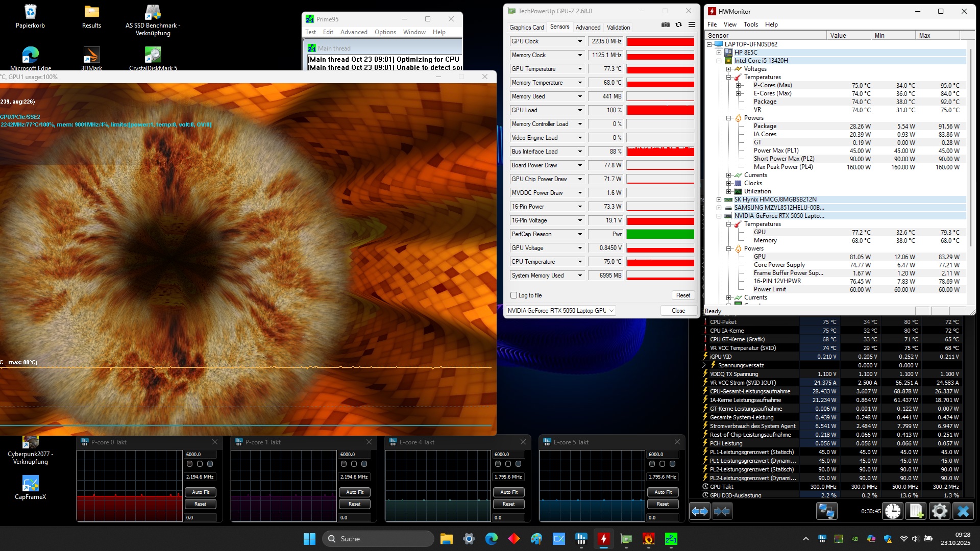Viewport: 980px width, 551px height.
Task: Click the Windows taskbar search box
Action: (378, 539)
